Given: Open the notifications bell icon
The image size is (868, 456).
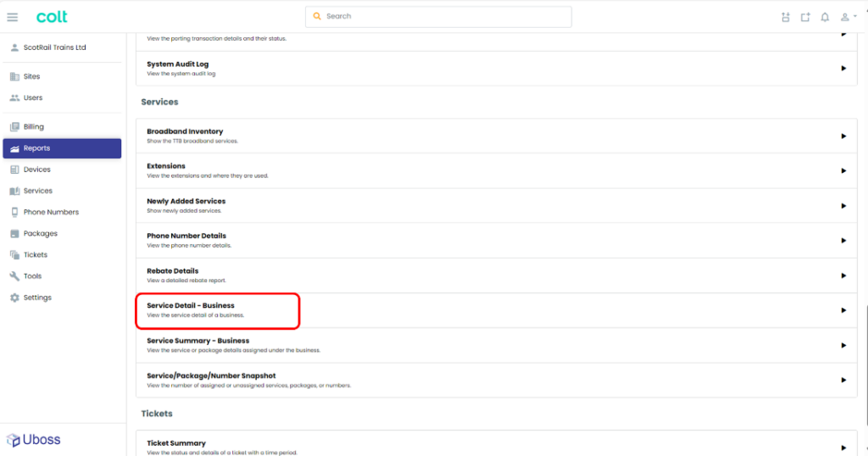Looking at the screenshot, I should [x=825, y=17].
